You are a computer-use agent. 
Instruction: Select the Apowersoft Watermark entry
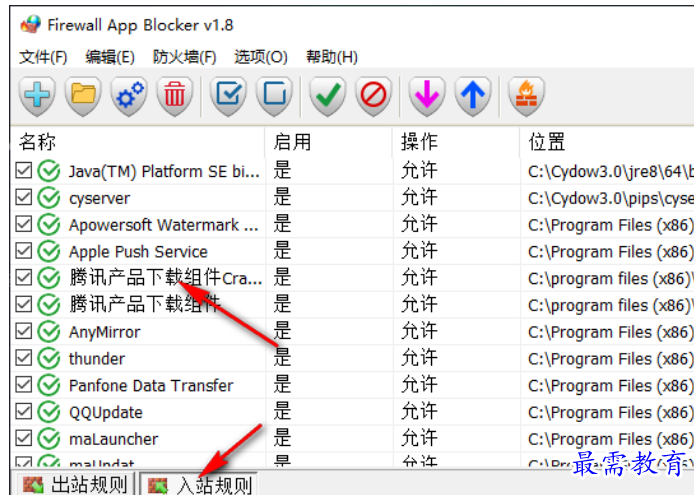[163, 225]
